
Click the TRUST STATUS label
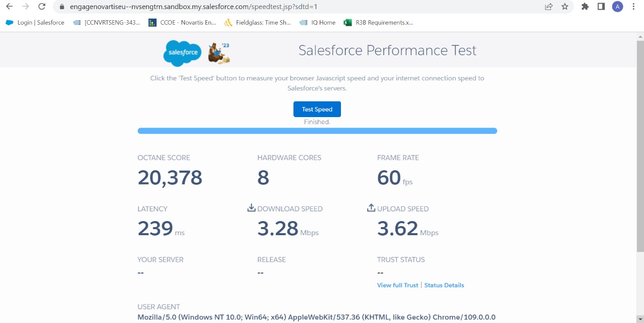401,259
